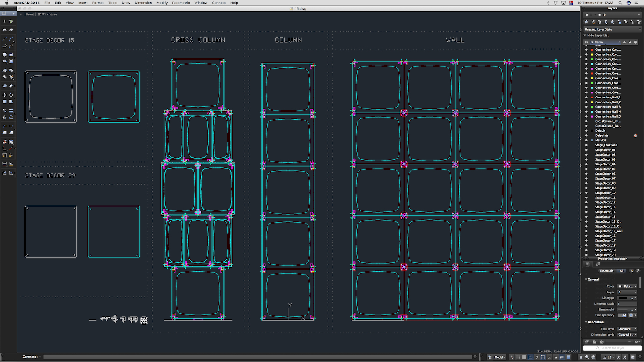Image resolution: width=644 pixels, height=362 pixels.
Task: Toggle Ortho mode in the status bar
Action: click(531, 357)
